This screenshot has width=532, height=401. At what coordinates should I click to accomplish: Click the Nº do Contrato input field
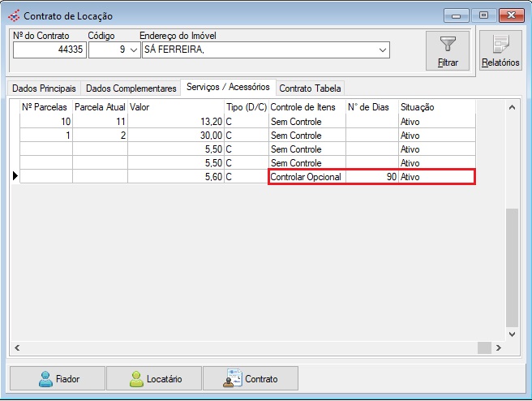pos(49,50)
